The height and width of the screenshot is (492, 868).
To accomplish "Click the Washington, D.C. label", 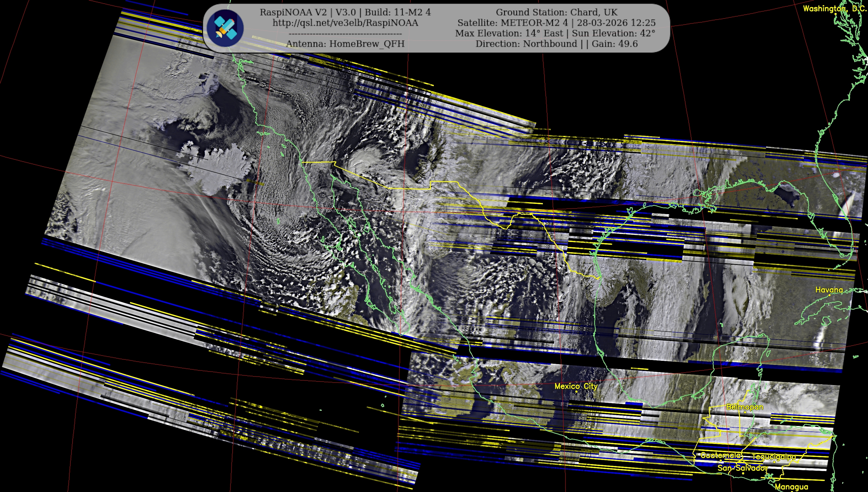I will [x=834, y=9].
